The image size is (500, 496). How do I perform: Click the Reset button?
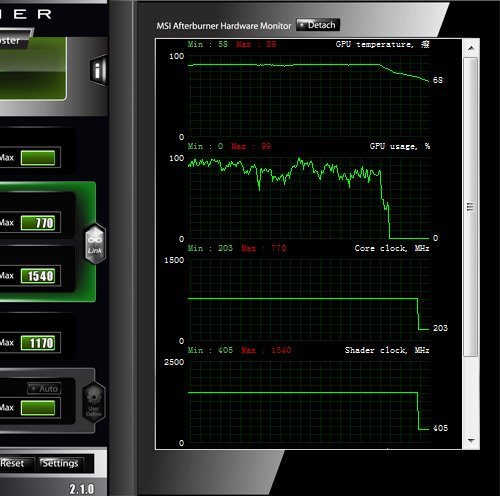(16, 463)
